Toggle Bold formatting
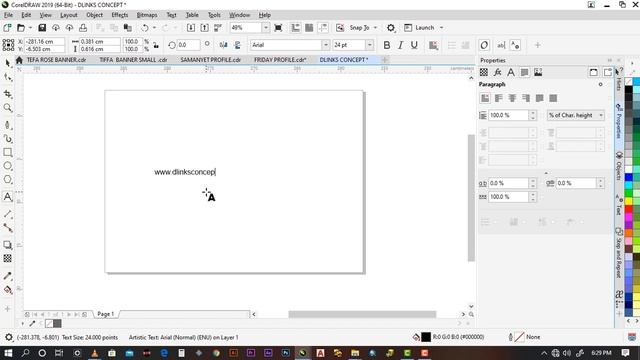640x360 pixels. coord(387,45)
